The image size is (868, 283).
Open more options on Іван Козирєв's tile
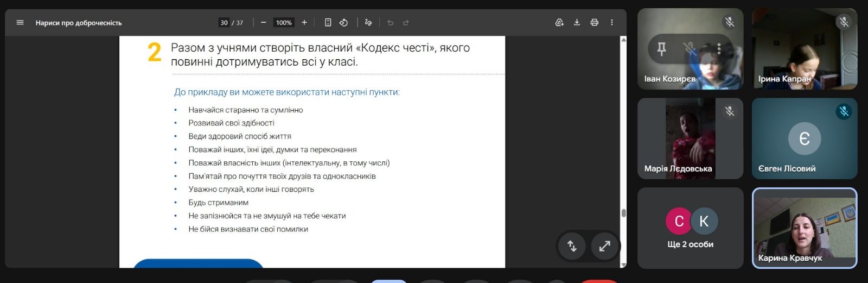(x=719, y=49)
